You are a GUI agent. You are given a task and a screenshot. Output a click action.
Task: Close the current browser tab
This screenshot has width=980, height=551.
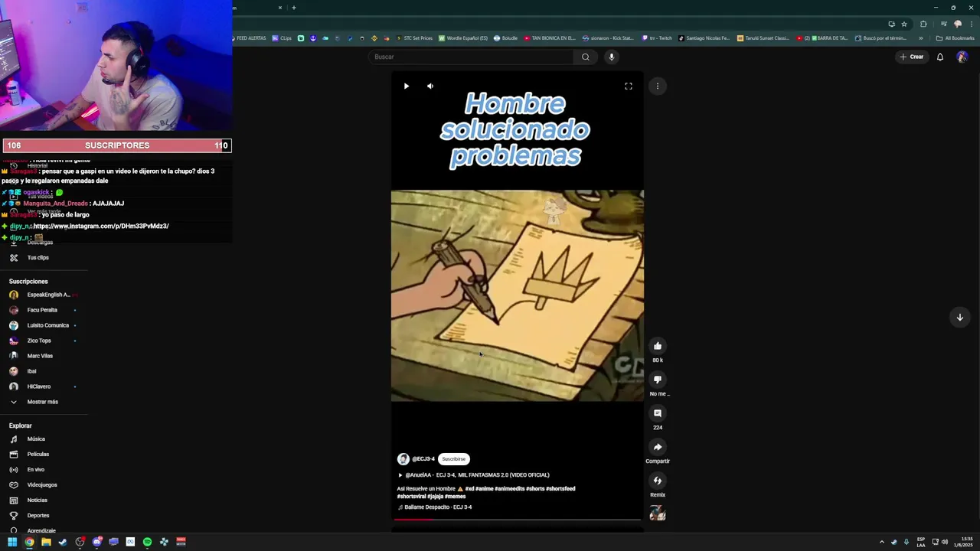280,8
